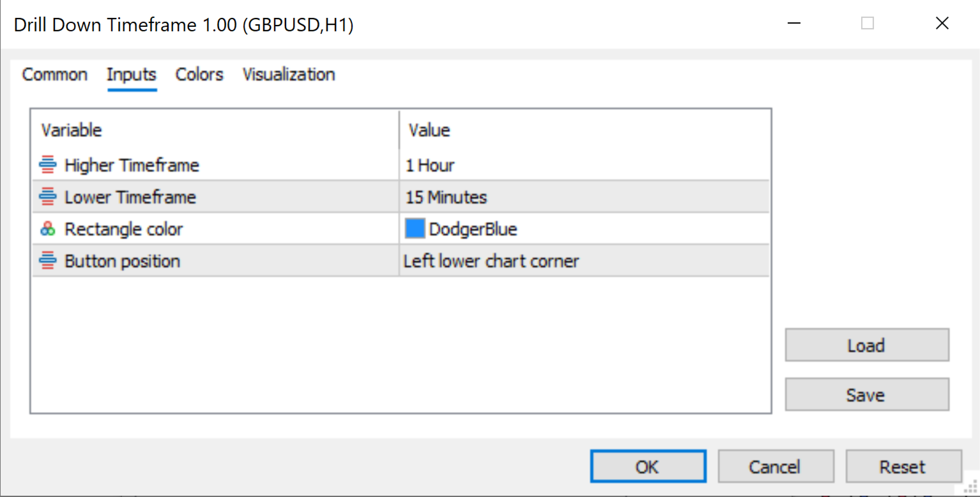Load a saved input set

click(866, 346)
